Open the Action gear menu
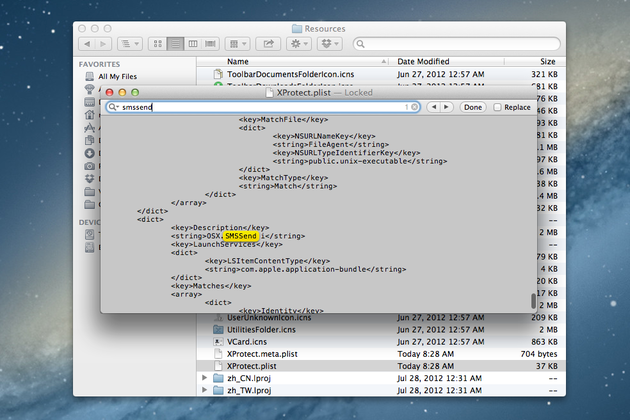Screen dimensions: 630x420 click(x=299, y=44)
